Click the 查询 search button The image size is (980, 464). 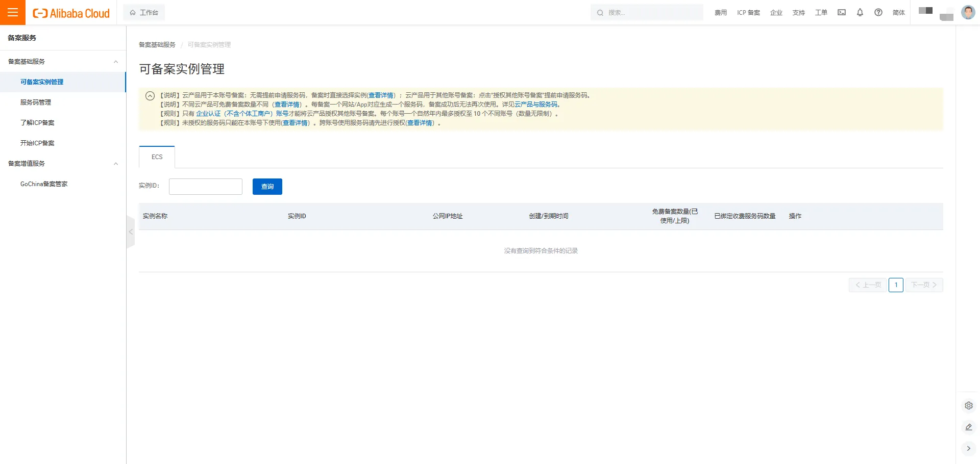(x=267, y=187)
